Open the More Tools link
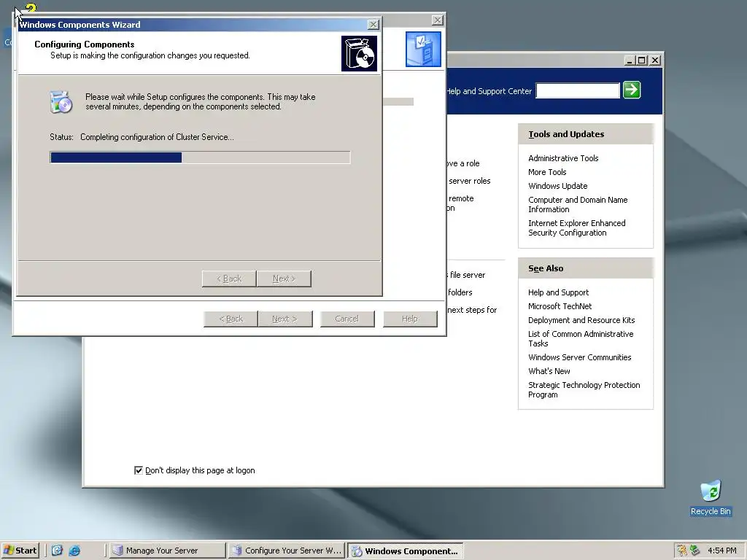The width and height of the screenshot is (747, 560). pos(547,172)
